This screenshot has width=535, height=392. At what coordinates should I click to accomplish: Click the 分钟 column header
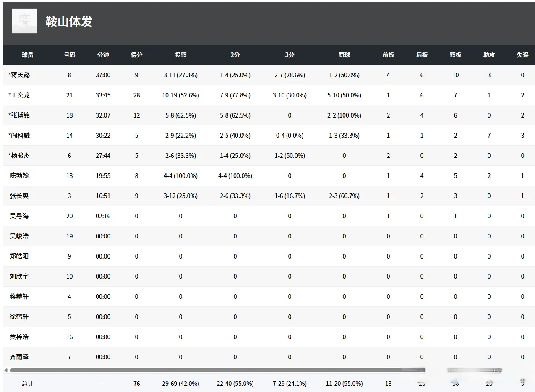pos(103,55)
